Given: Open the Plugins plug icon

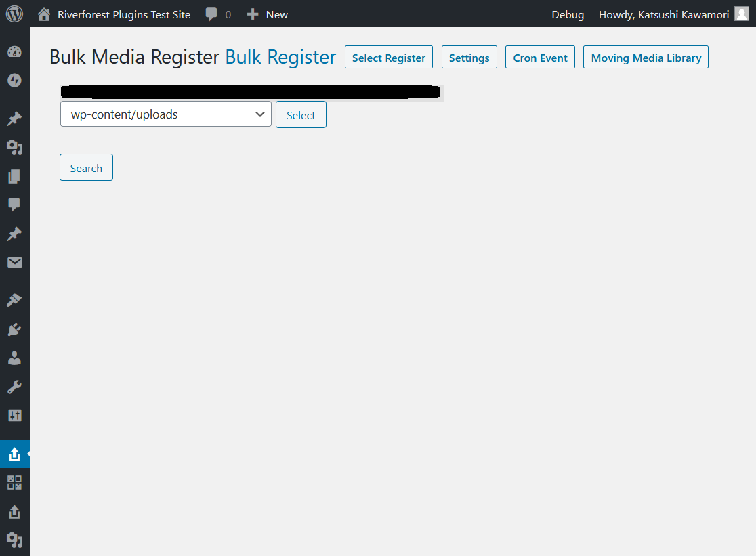Looking at the screenshot, I should tap(14, 330).
